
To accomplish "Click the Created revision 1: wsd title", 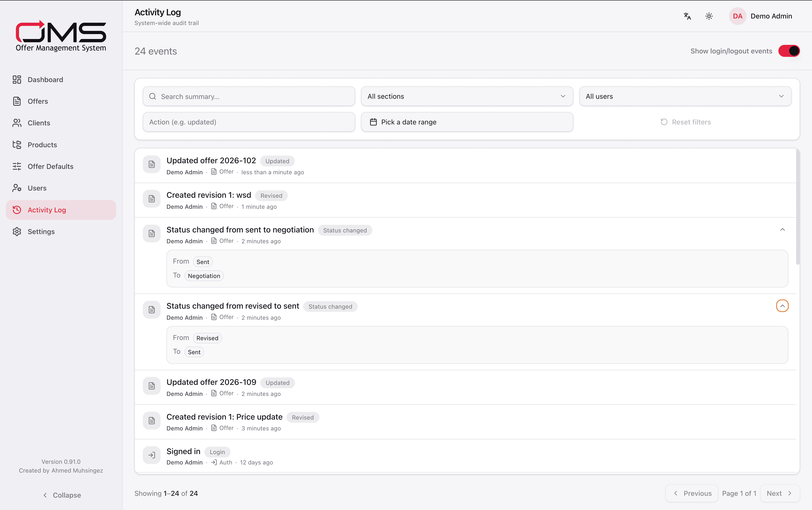I will point(209,195).
